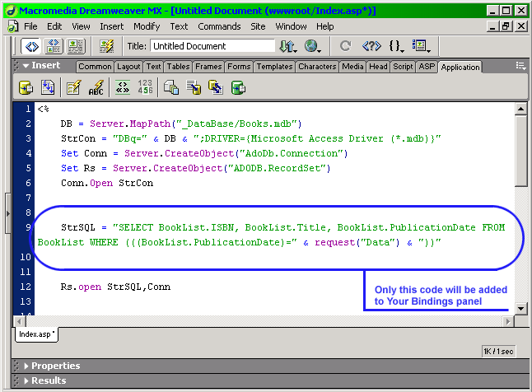Open File Management dropdown
This screenshot has height=392, width=532.
(288, 46)
